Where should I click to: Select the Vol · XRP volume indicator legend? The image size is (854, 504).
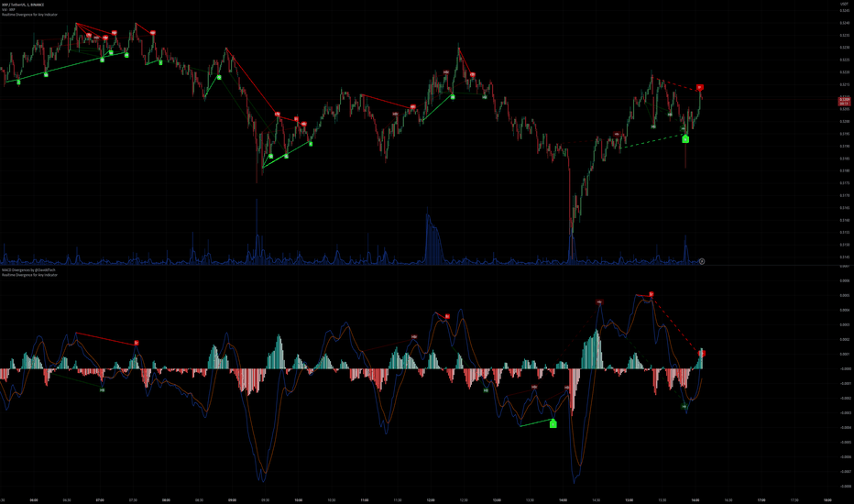[x=8, y=9]
